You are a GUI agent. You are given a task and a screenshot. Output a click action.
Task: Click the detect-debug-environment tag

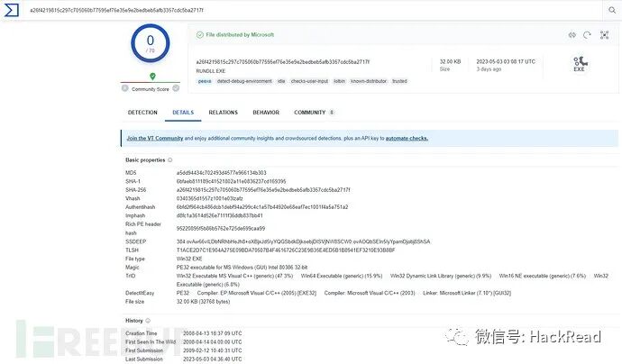tap(244, 81)
